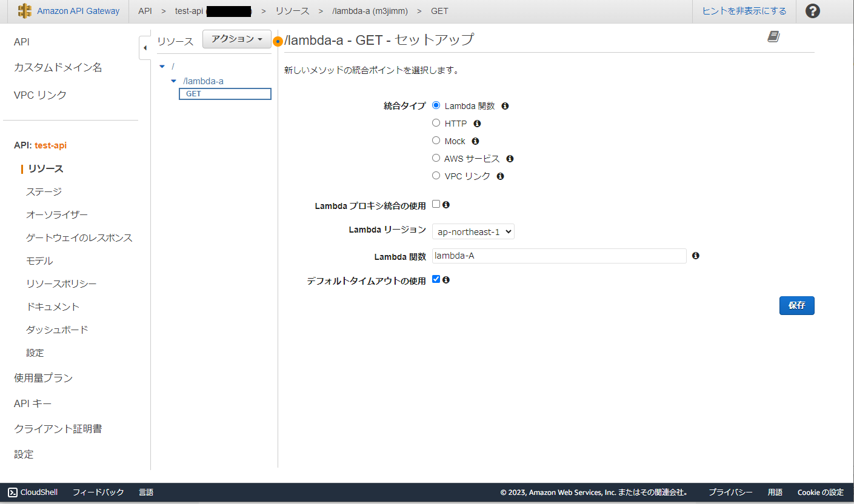The height and width of the screenshot is (504, 854).
Task: Collapse the /lambda-a tree node
Action: pos(174,81)
